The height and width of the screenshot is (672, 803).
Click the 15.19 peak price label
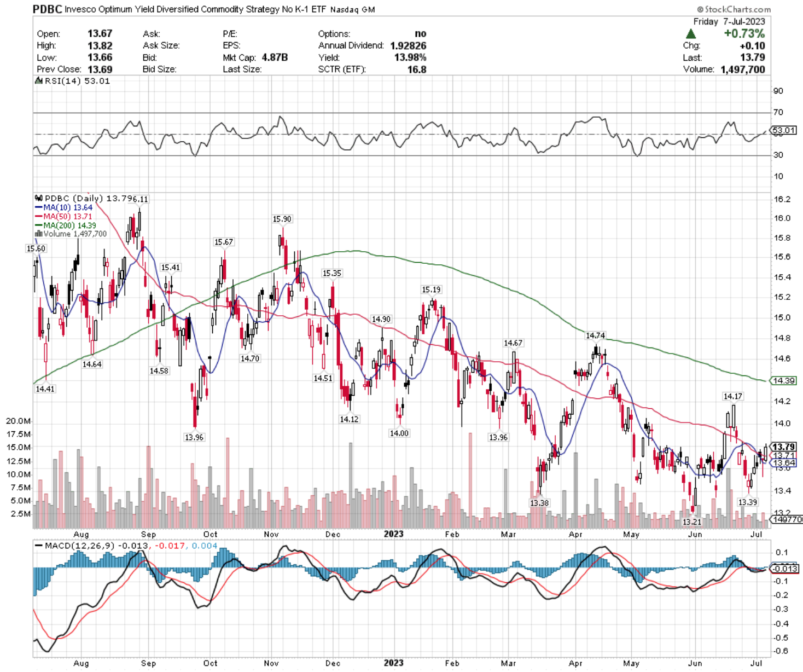(x=431, y=289)
